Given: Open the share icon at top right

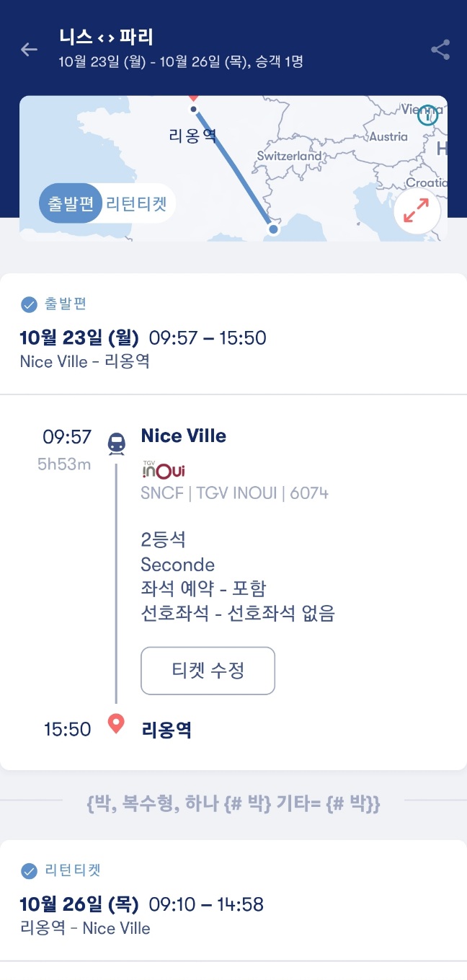Looking at the screenshot, I should pos(440,48).
